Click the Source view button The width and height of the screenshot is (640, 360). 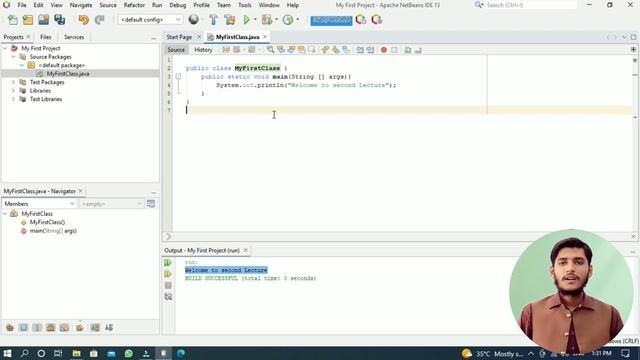(x=176, y=50)
